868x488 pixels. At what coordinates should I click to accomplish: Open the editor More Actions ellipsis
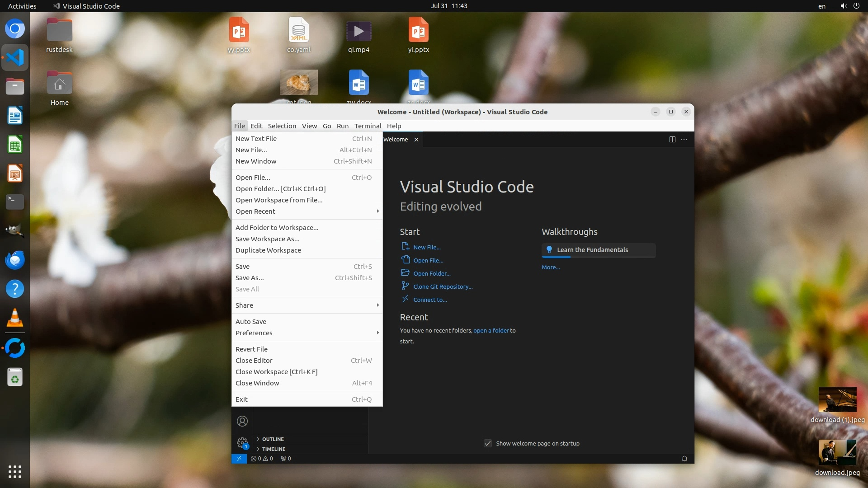pos(684,140)
